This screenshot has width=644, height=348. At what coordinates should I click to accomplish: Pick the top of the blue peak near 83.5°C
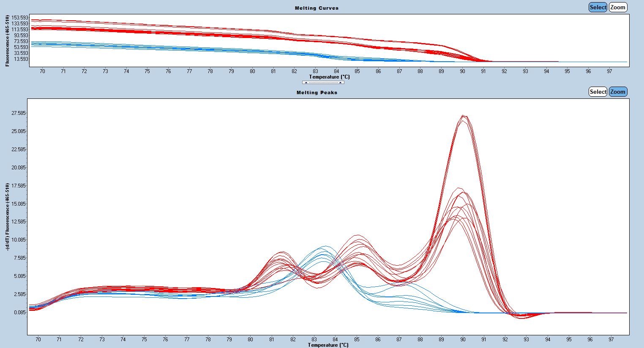325,246
